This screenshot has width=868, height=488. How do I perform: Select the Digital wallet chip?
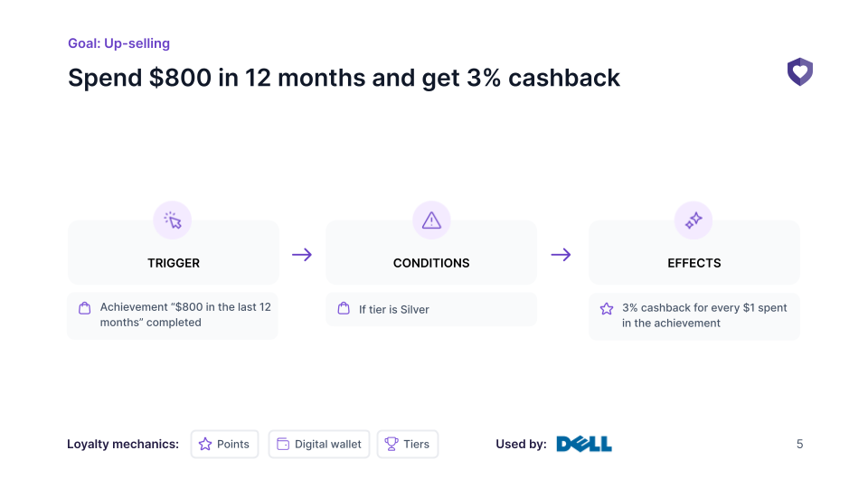[x=319, y=444]
